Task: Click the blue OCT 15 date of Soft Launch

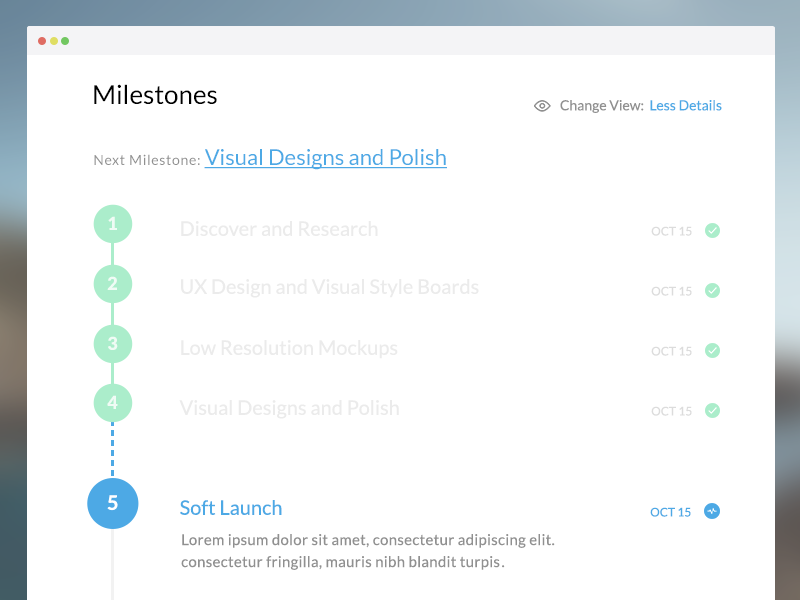Action: pos(670,512)
